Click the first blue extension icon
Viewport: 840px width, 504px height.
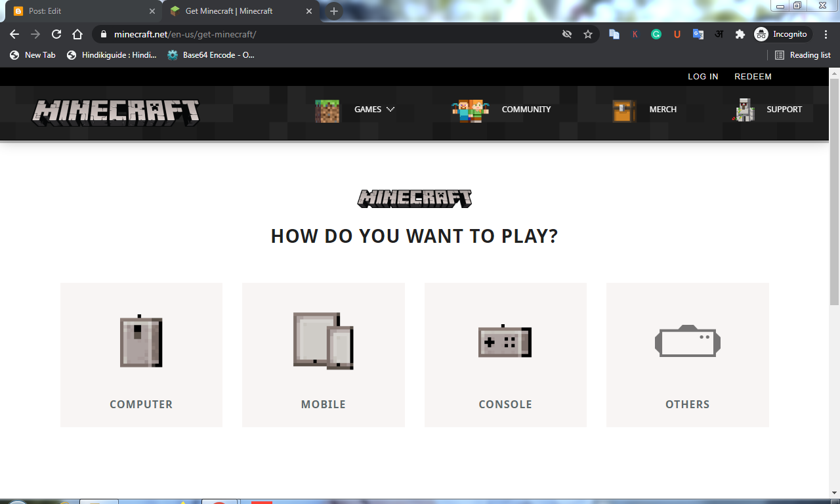(614, 34)
